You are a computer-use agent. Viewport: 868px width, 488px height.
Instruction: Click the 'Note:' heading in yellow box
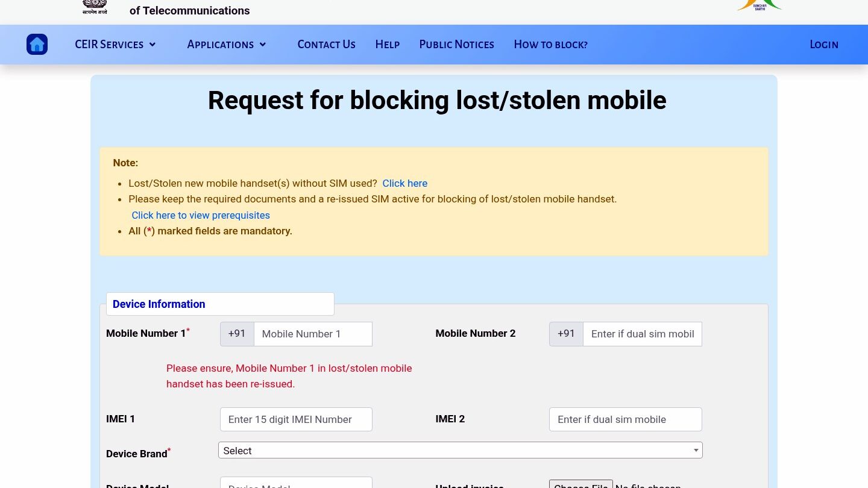(125, 163)
